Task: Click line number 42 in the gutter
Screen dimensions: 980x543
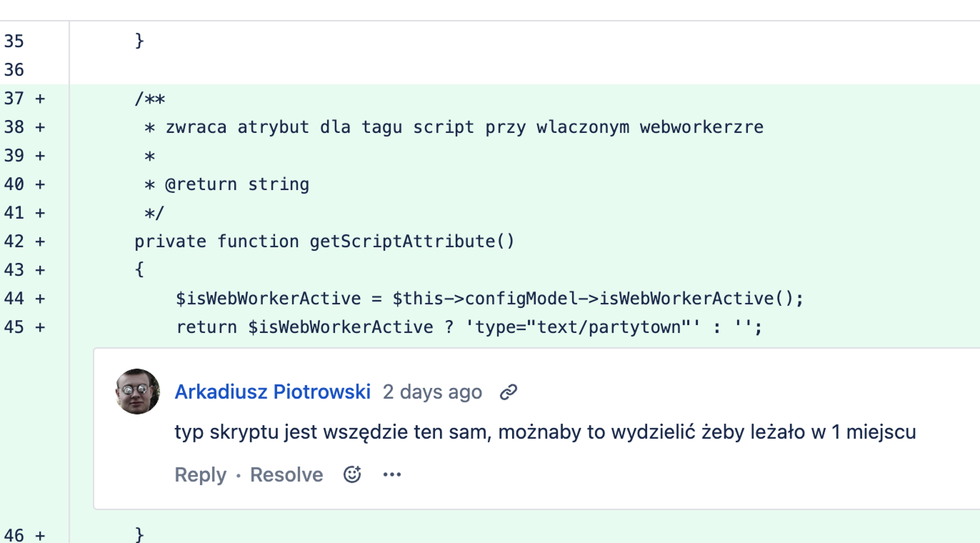Action: (14, 241)
